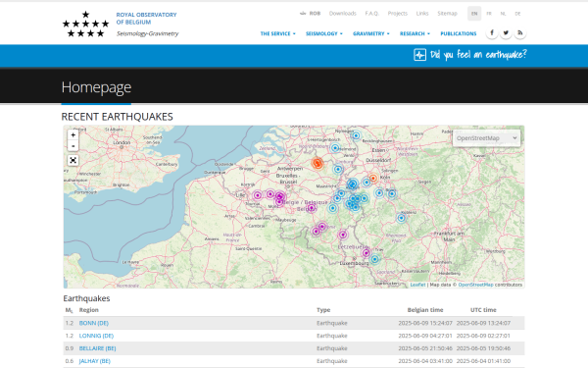Open the Publications menu item
The width and height of the screenshot is (588, 368).
click(x=459, y=33)
